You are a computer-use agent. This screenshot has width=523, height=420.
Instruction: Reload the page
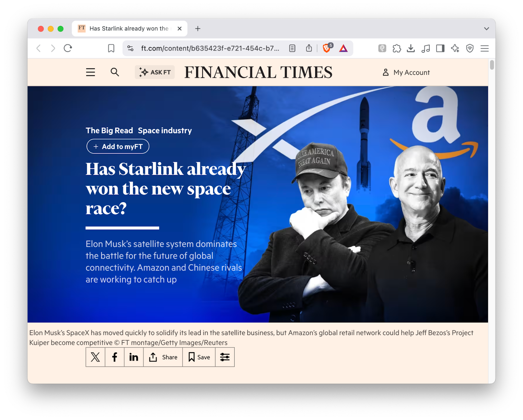click(68, 48)
